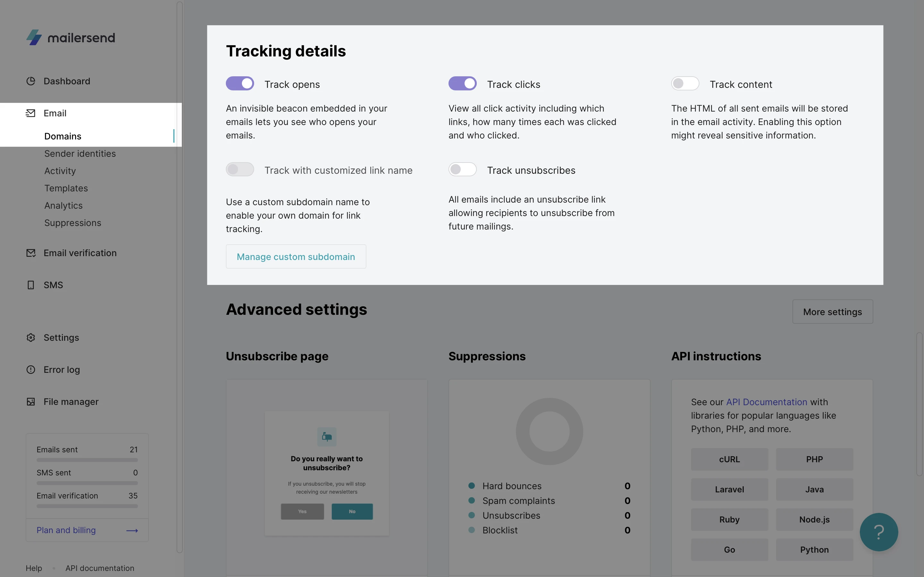This screenshot has height=577, width=924.
Task: Enable the Track content toggle
Action: pos(685,84)
